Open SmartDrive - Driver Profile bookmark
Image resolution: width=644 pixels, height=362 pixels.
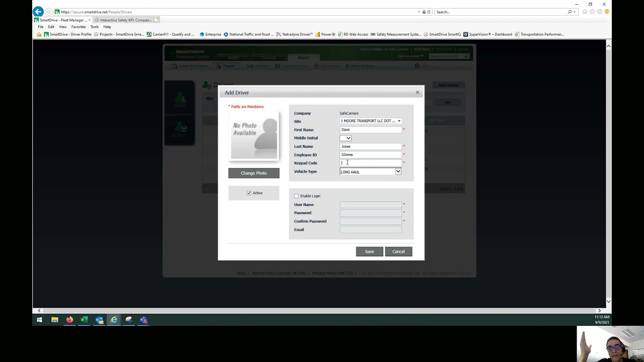coord(68,34)
